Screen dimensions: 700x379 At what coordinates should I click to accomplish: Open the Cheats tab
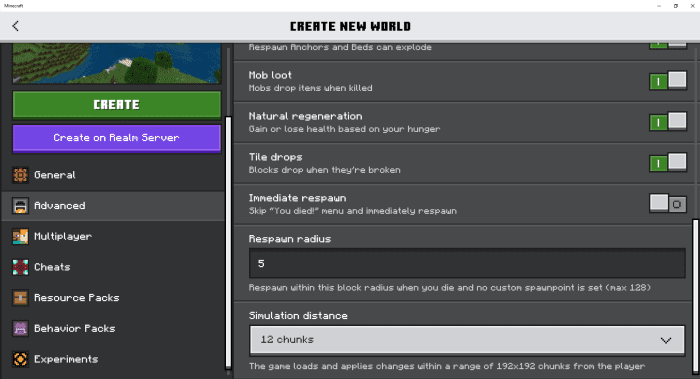coord(113,267)
